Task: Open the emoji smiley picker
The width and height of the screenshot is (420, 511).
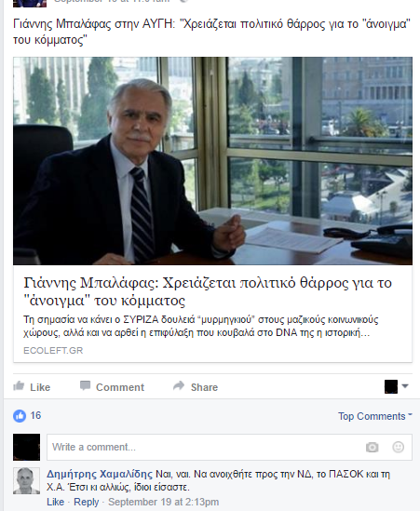Action: 399,447
